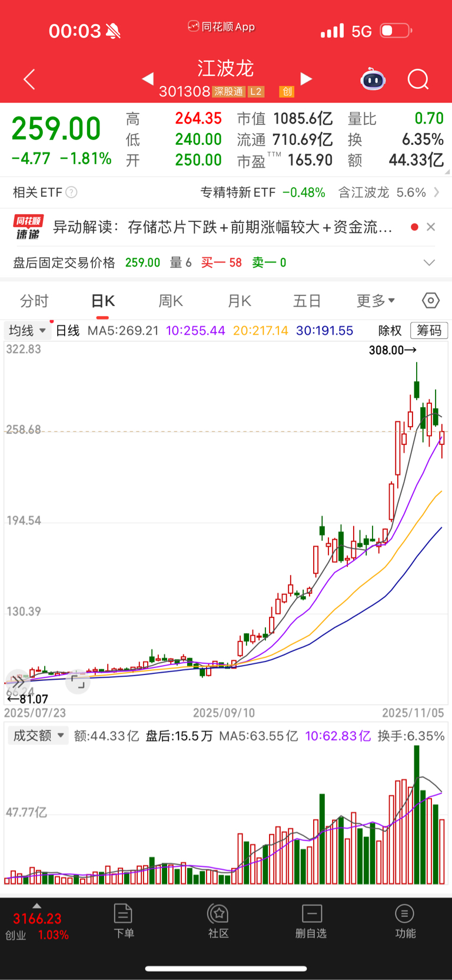Dismiss the 异动解读 news banner
The height and width of the screenshot is (980, 452).
[x=431, y=227]
